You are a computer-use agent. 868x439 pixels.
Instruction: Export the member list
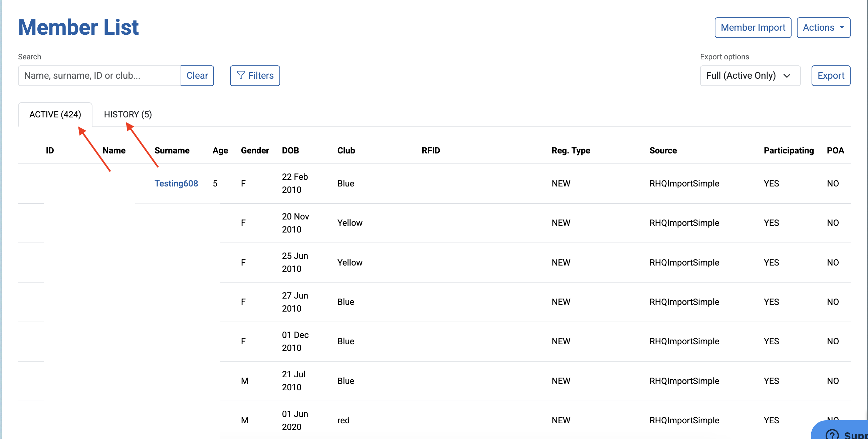[x=831, y=75]
